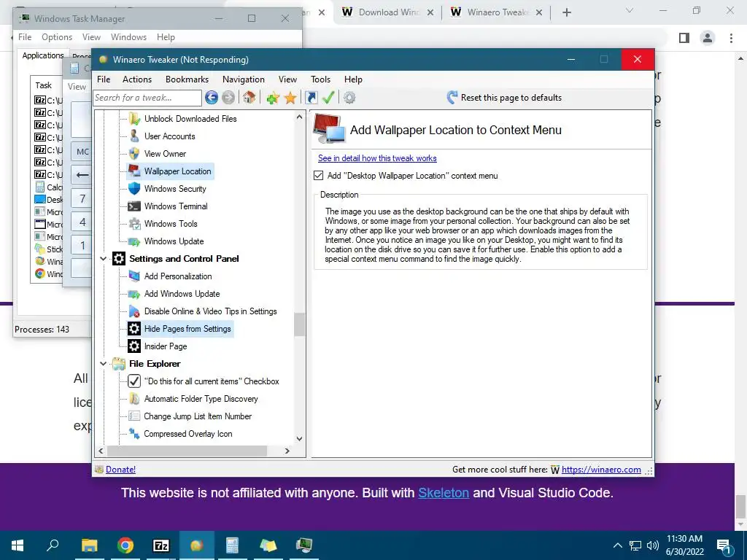
Task: Go back with the blue back arrow
Action: (212, 98)
